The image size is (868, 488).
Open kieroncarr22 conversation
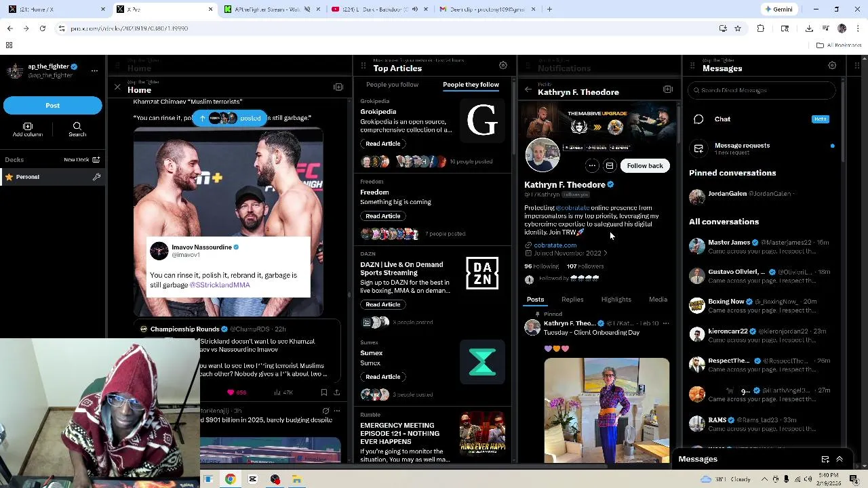(x=762, y=335)
